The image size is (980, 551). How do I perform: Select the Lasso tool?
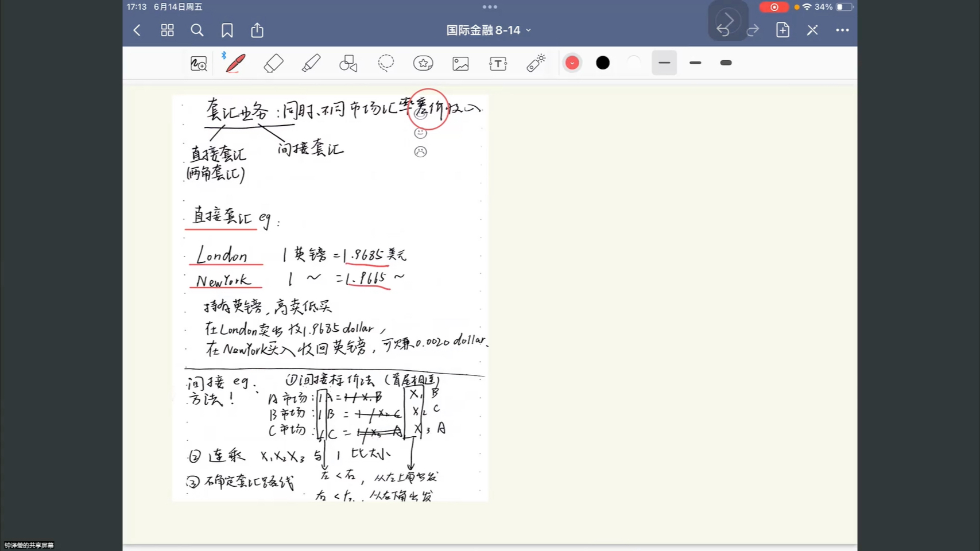click(x=386, y=63)
